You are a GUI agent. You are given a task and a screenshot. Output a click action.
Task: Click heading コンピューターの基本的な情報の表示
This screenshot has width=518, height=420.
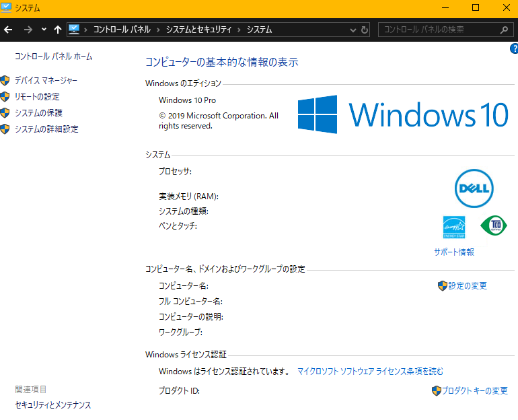click(222, 62)
